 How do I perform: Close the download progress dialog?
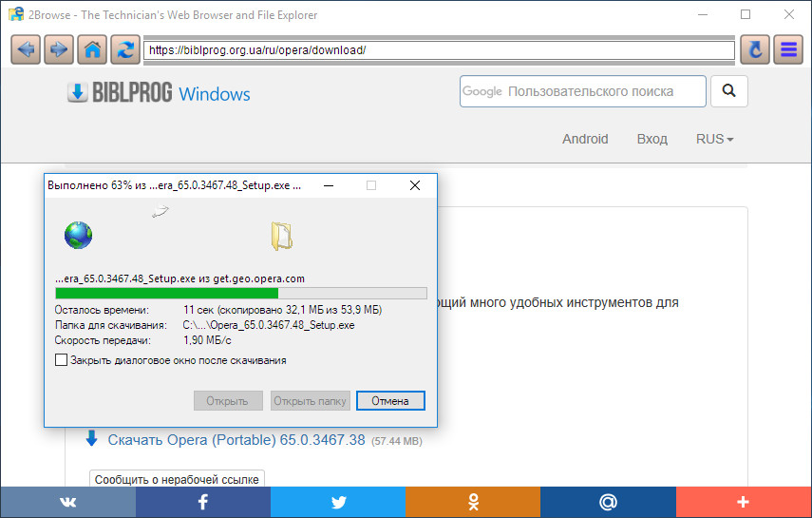[415, 185]
